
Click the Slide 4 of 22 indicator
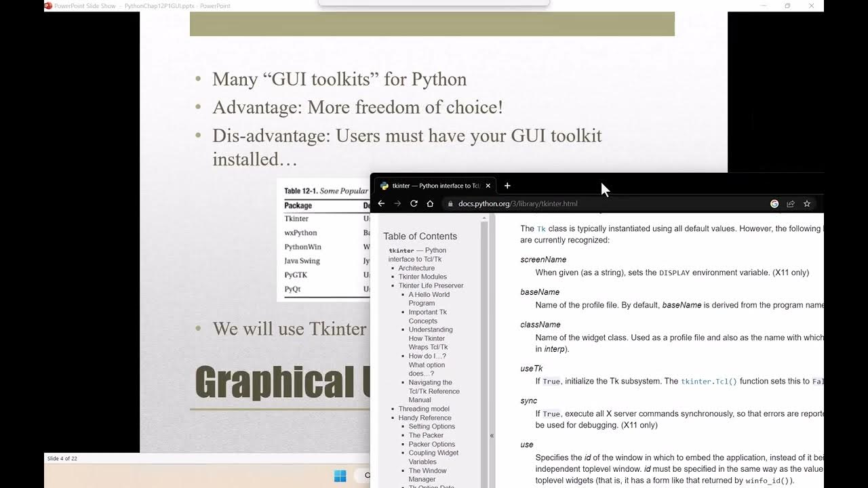[x=62, y=459]
